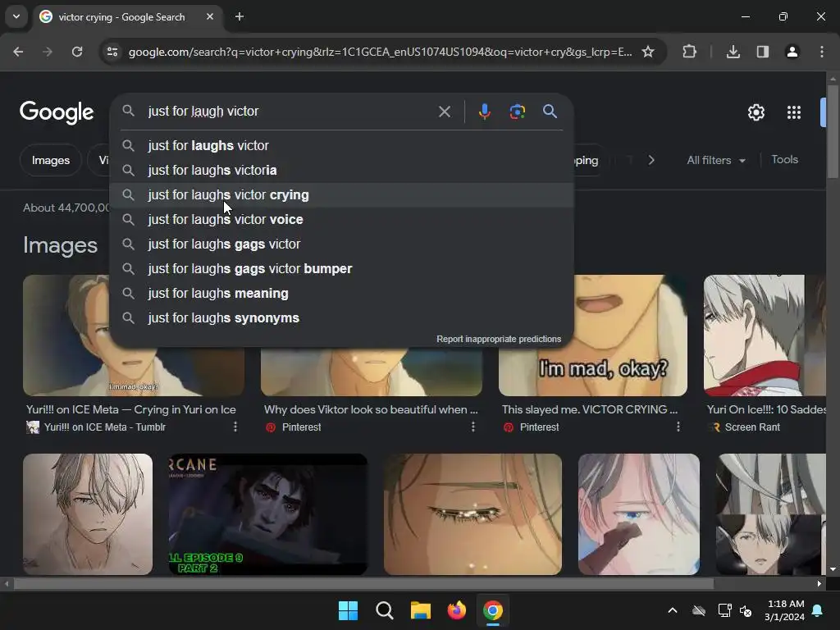Open Yuri On Ice 10 Saddest Screen Rant result
Screen dimensions: 840x630
(766, 410)
